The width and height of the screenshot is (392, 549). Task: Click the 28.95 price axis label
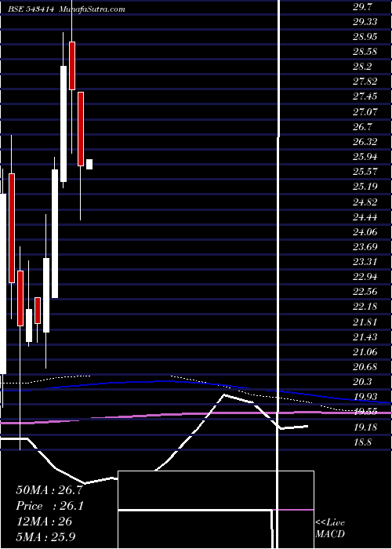(365, 36)
